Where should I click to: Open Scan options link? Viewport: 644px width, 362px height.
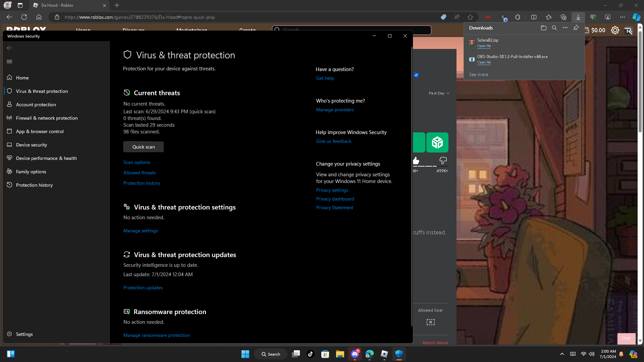pos(137,162)
